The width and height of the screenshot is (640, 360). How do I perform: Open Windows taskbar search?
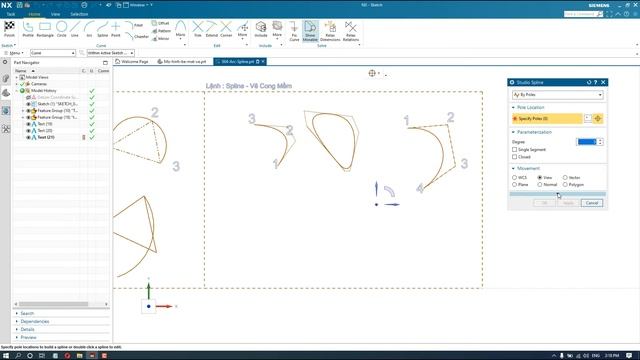click(18, 356)
